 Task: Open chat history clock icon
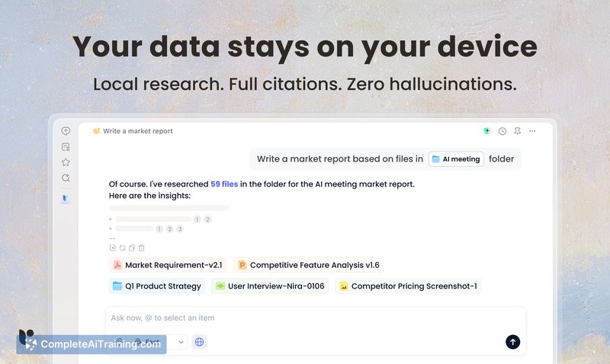click(502, 131)
